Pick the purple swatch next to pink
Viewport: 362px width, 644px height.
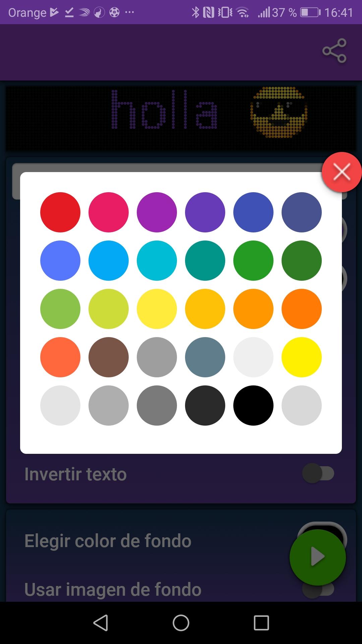coord(157,212)
